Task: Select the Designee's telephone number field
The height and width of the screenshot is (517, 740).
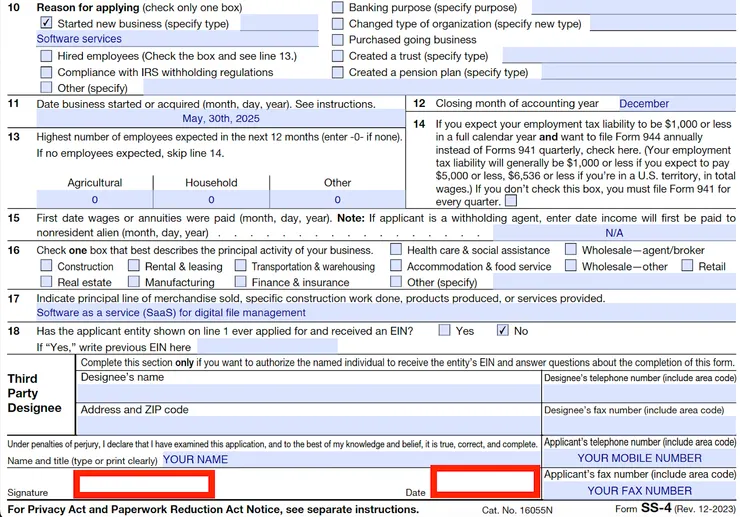Action: pyautogui.click(x=639, y=393)
